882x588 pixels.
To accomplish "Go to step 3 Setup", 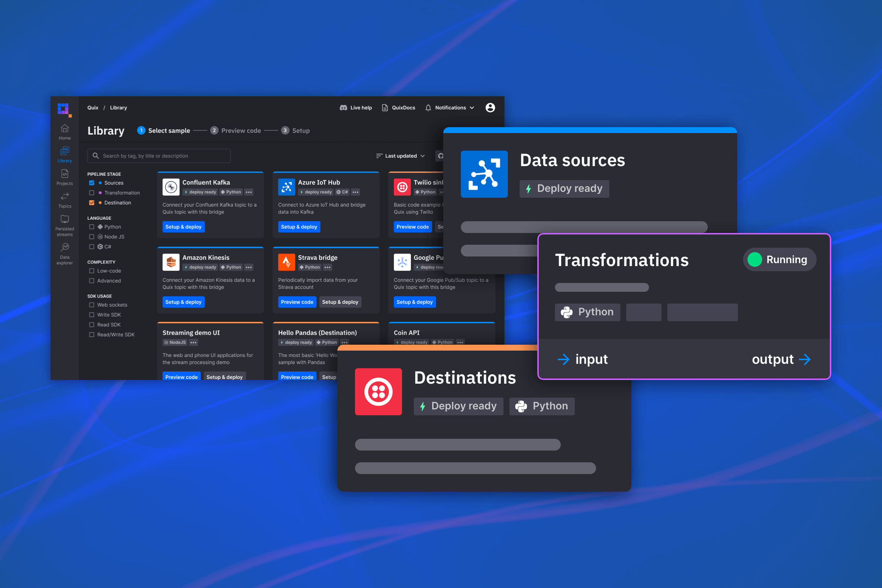I will click(x=295, y=130).
